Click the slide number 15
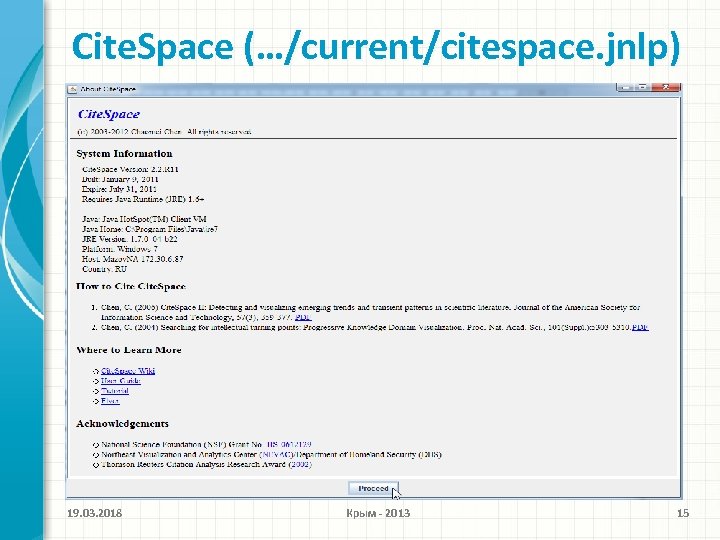 pos(683,513)
